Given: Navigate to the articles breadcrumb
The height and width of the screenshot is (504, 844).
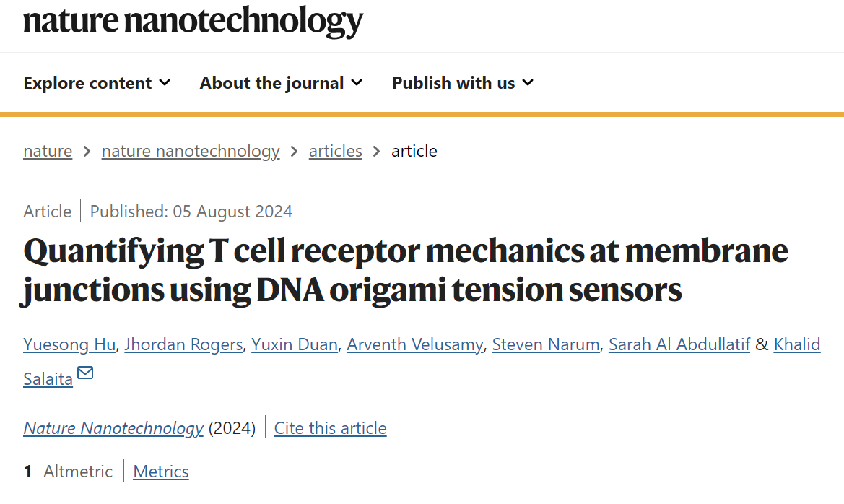Looking at the screenshot, I should tap(335, 152).
